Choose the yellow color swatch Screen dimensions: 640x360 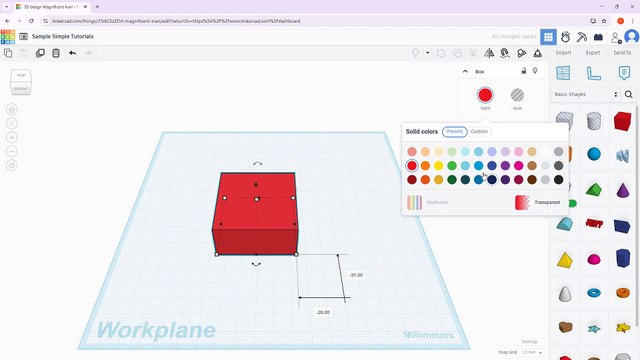438,166
